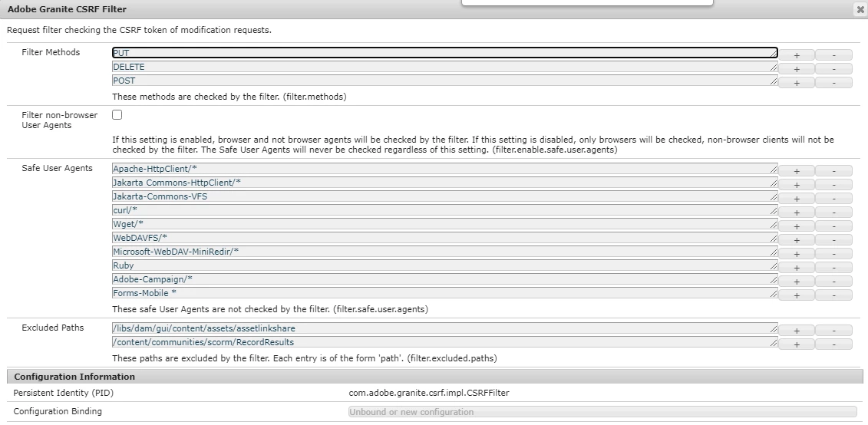Viewport: 868px width, 425px height.
Task: Toggle the Filter non-browser User Agents checkbox
Action: tap(117, 115)
